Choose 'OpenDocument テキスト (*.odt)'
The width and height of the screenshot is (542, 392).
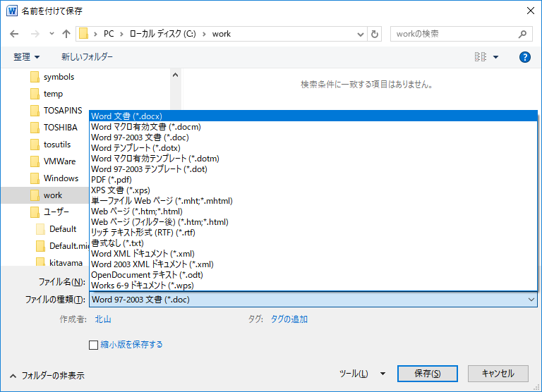click(313, 275)
